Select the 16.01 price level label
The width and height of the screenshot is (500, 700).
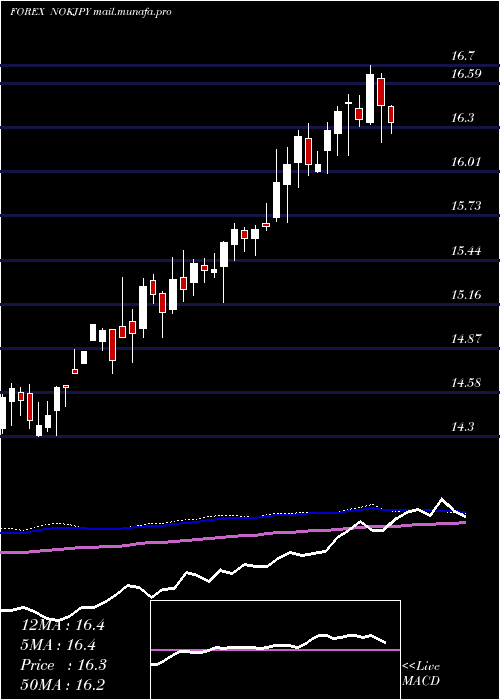466,161
